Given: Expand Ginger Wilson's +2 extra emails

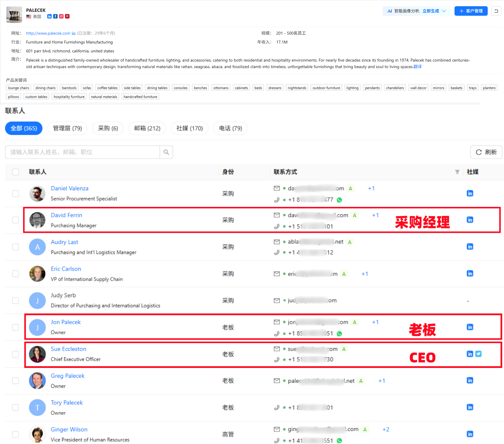Looking at the screenshot, I should point(386,429).
